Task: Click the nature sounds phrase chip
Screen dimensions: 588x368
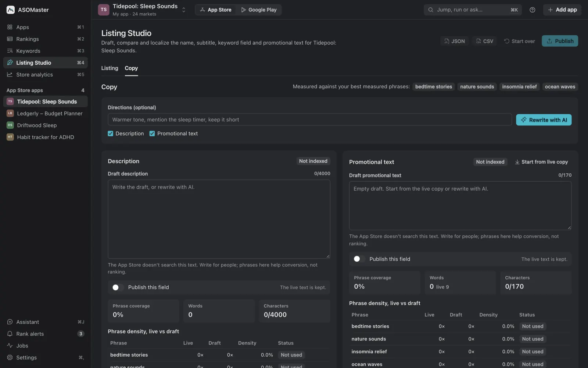Action: [x=477, y=87]
